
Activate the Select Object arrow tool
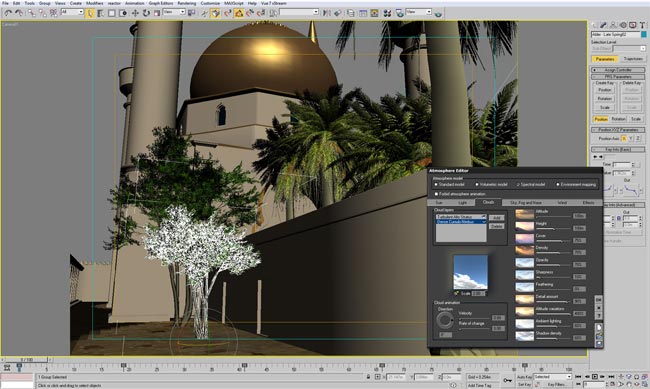click(x=90, y=13)
